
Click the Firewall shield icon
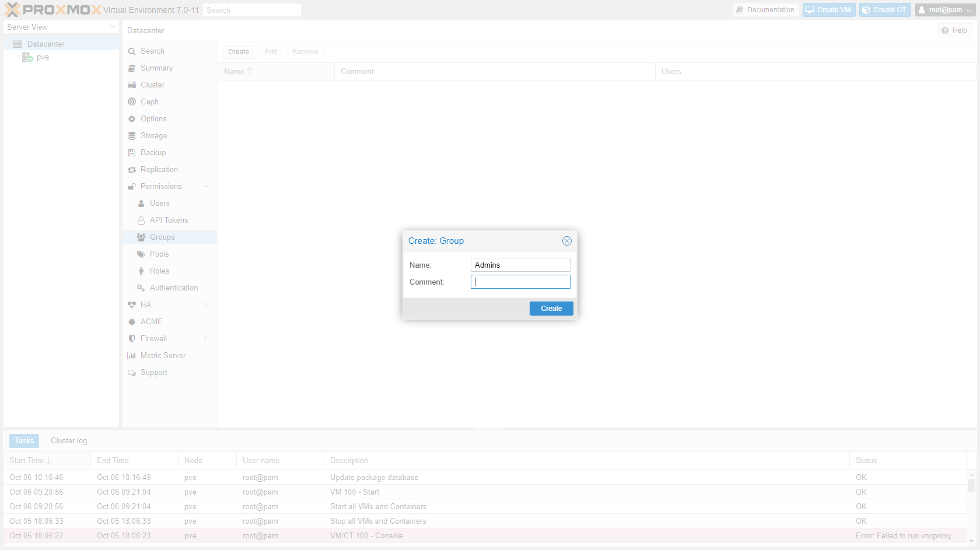click(132, 339)
